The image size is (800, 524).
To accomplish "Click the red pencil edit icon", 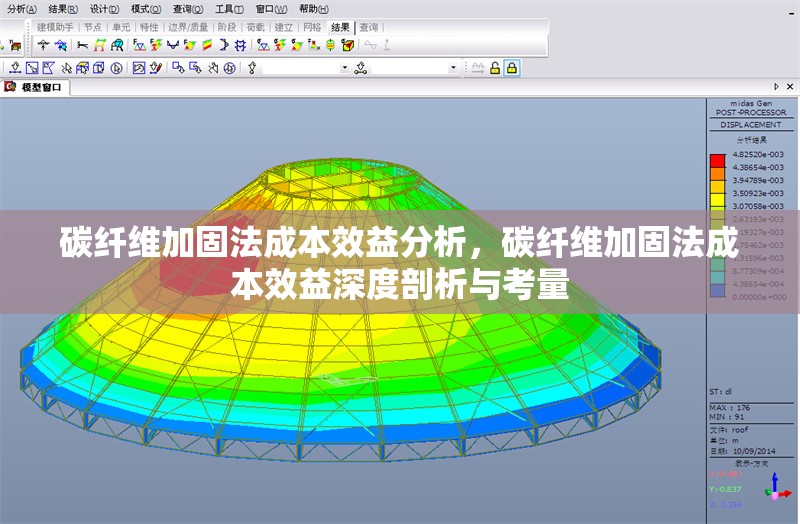I will [156, 68].
